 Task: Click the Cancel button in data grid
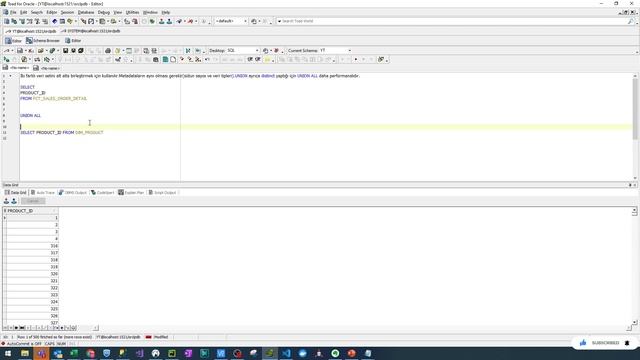coord(33,201)
